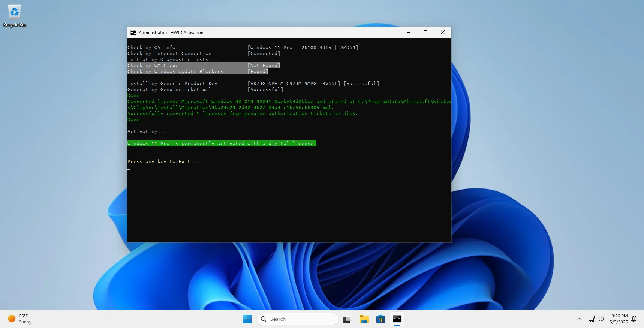Click the 'Activating...' line
The height and width of the screenshot is (328, 644).
147,132
